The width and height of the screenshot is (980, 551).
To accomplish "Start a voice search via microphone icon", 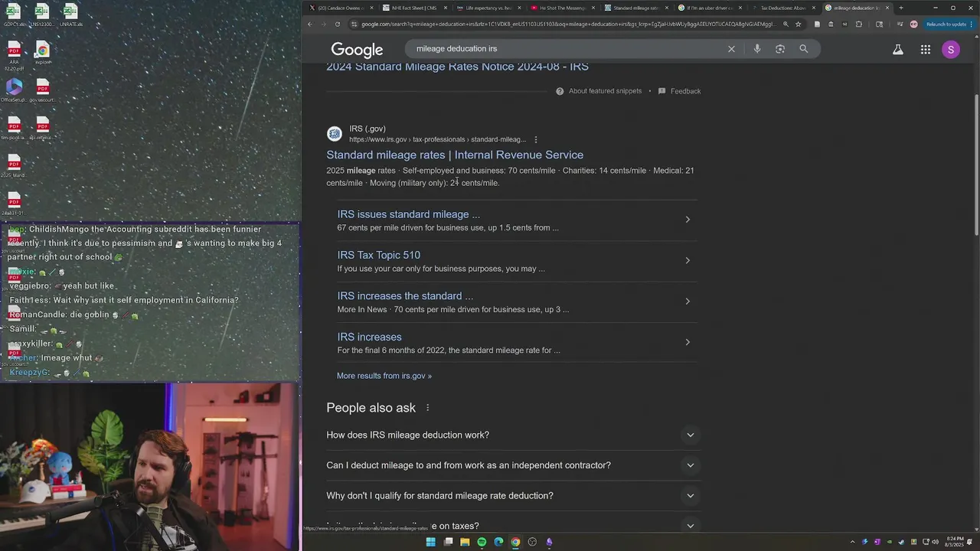I will (x=757, y=49).
